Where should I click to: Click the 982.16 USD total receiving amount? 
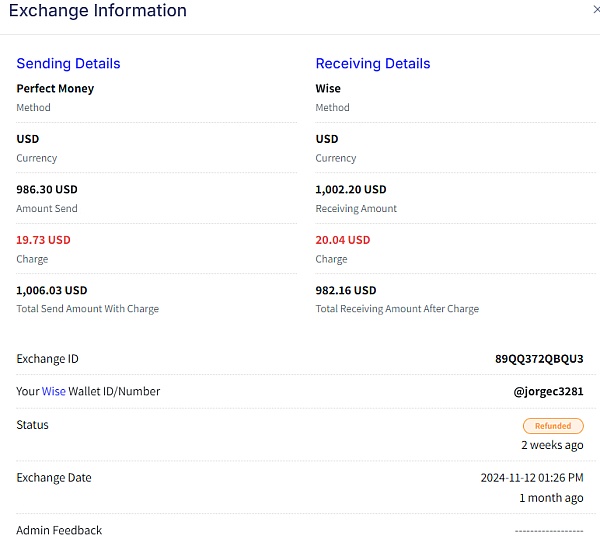pos(346,290)
